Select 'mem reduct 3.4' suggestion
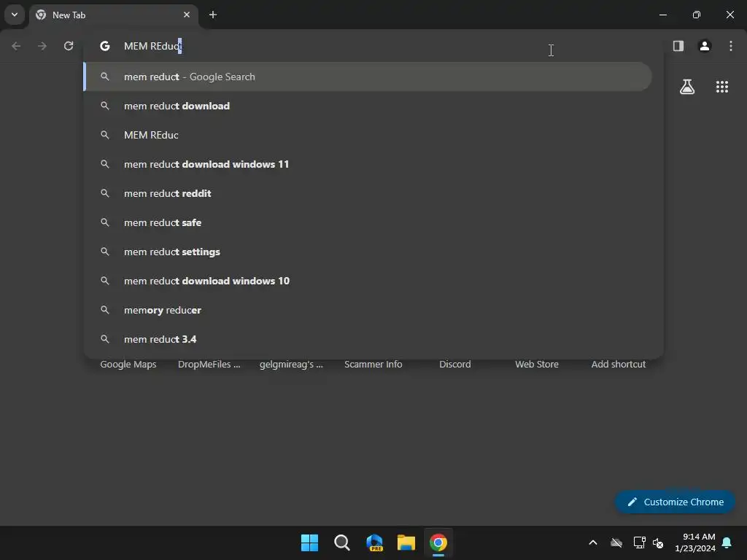The width and height of the screenshot is (747, 560). pyautogui.click(x=368, y=339)
